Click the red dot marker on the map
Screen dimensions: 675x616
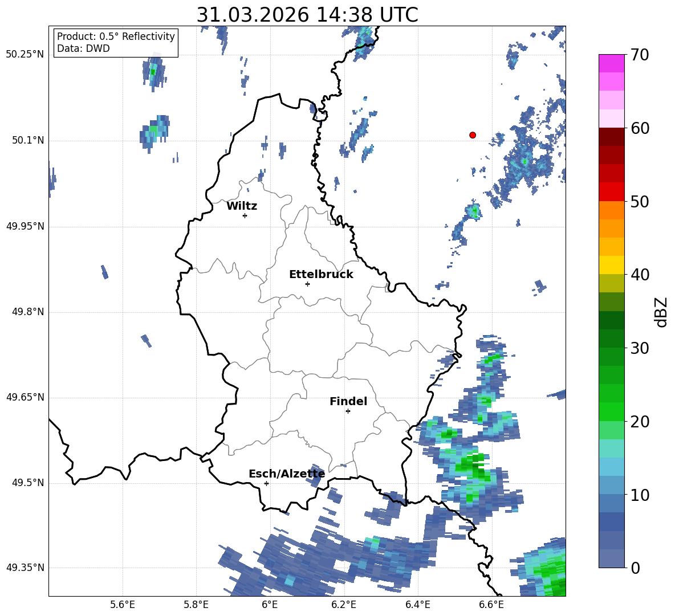coord(473,135)
